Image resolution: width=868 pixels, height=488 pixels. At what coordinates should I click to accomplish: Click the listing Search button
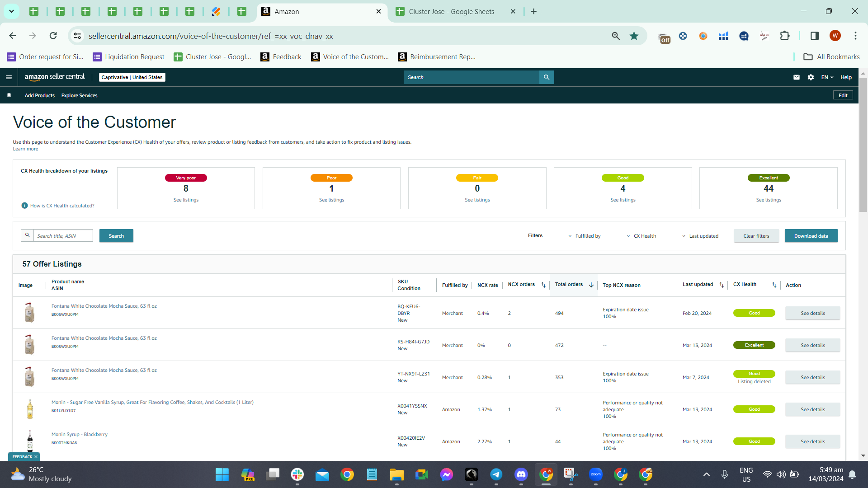(x=116, y=236)
